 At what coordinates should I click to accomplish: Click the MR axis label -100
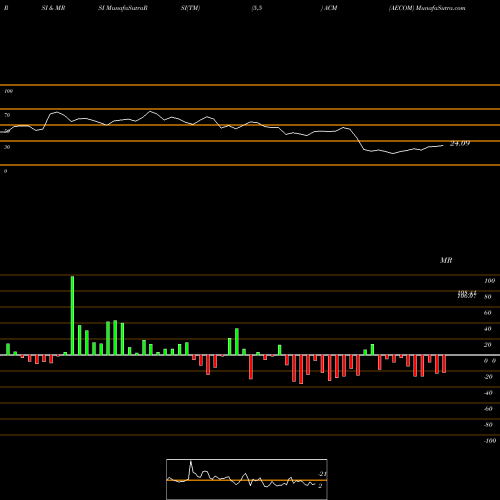pos(489,441)
